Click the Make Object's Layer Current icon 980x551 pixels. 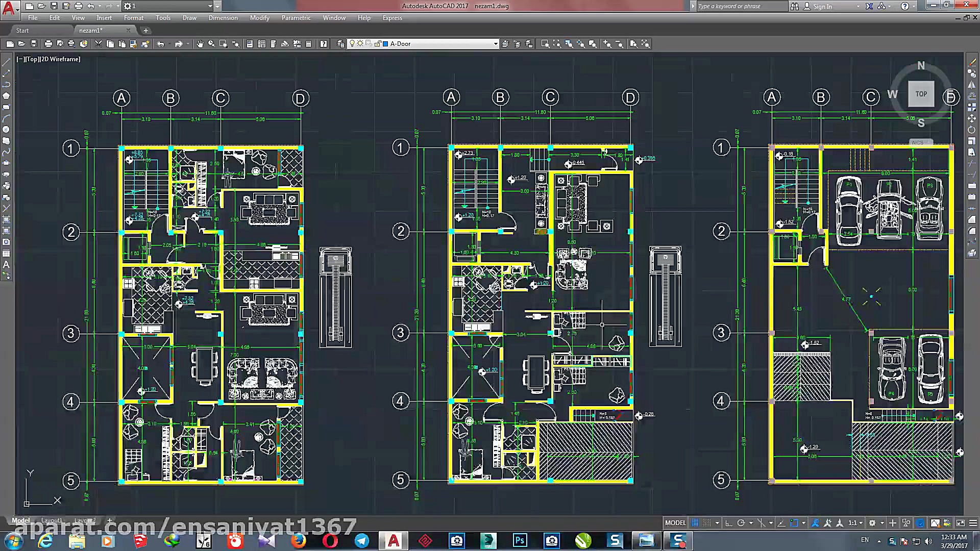(505, 44)
